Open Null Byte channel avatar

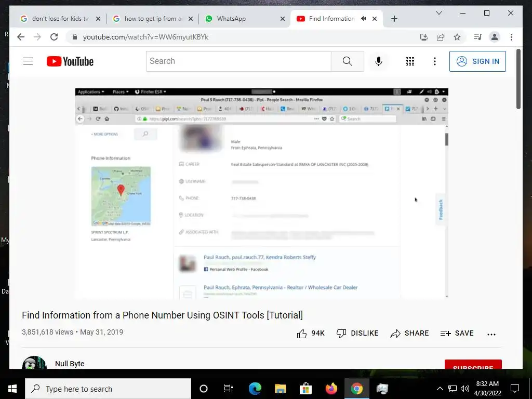pos(34,362)
